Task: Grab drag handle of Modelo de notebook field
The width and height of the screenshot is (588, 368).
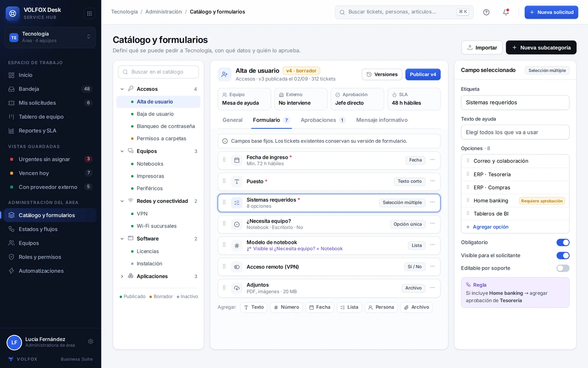Action: click(224, 245)
